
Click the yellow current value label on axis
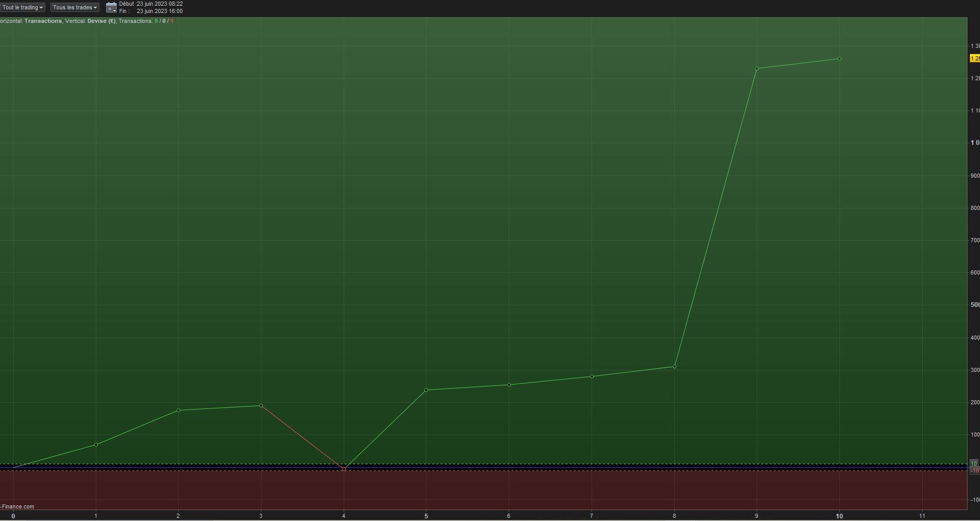click(975, 59)
